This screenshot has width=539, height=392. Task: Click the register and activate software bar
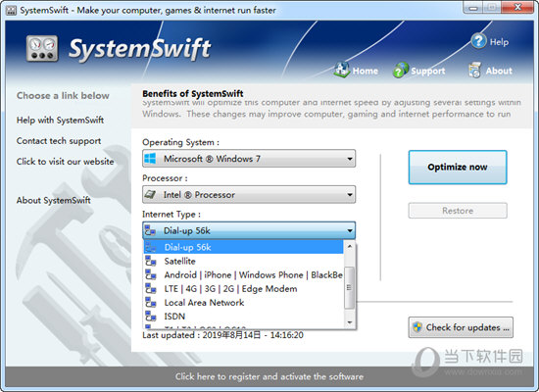(269, 376)
